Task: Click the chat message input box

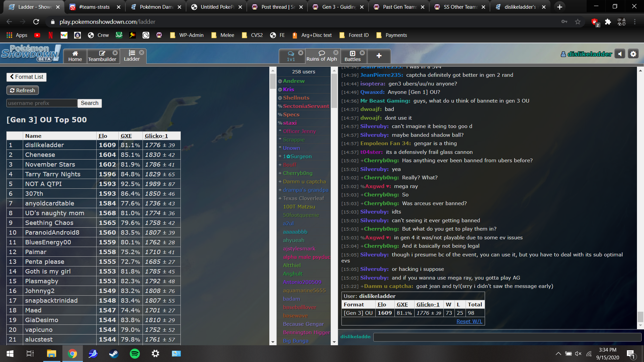Action: click(506, 337)
